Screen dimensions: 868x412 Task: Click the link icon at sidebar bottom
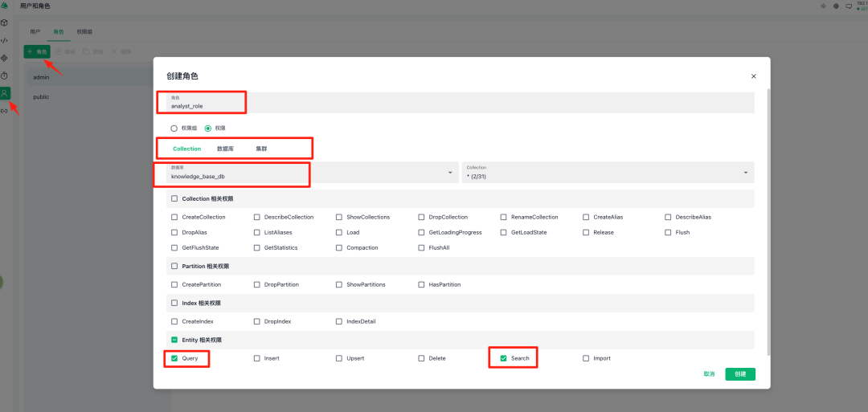5,111
